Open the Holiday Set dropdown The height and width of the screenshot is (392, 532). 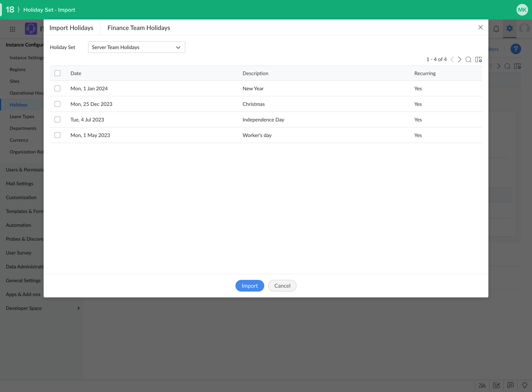click(137, 47)
